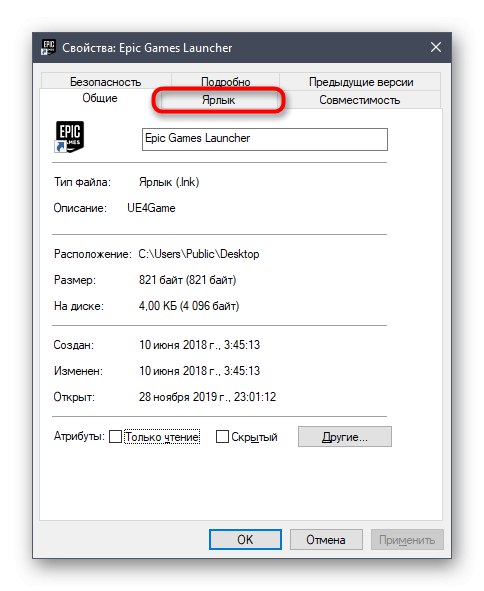Click the "Создан:" label
The image size is (484, 591).
[74, 345]
